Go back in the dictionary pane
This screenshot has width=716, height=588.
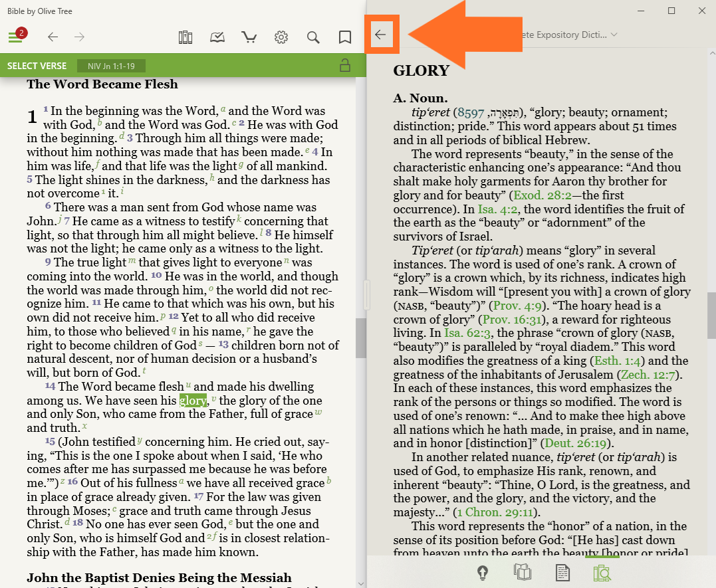380,35
